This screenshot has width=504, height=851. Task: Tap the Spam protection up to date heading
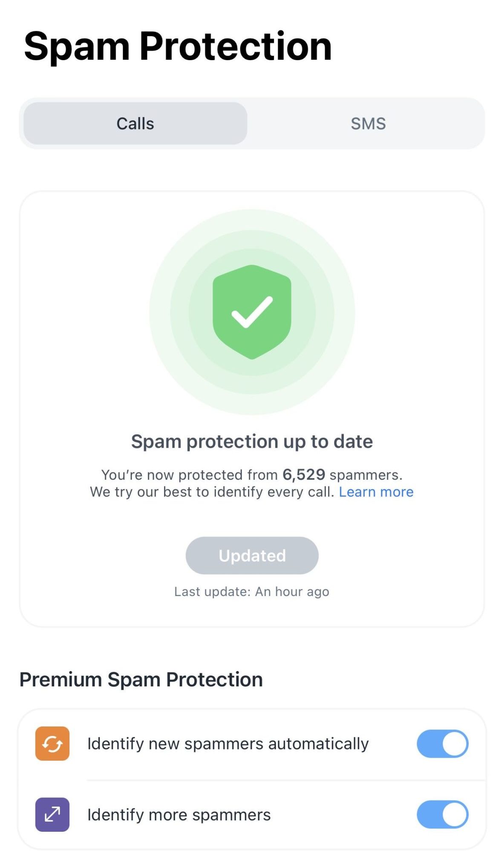tap(252, 441)
